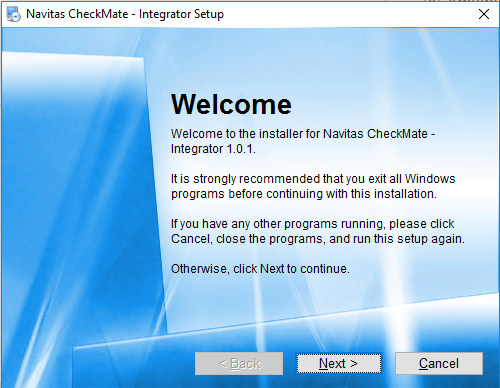Click the 'Integrator 1.0.1.' version text

[x=213, y=149]
